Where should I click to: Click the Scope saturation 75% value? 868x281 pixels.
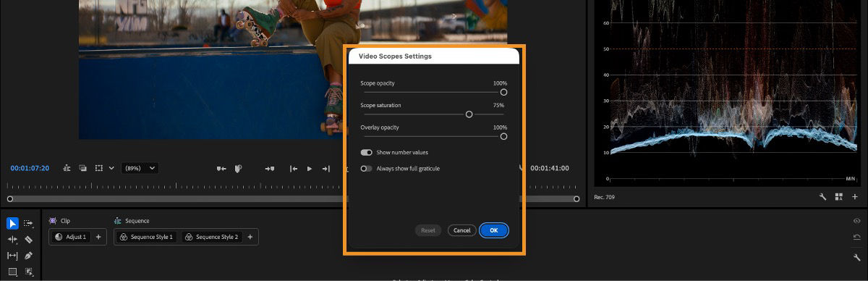pyautogui.click(x=499, y=106)
